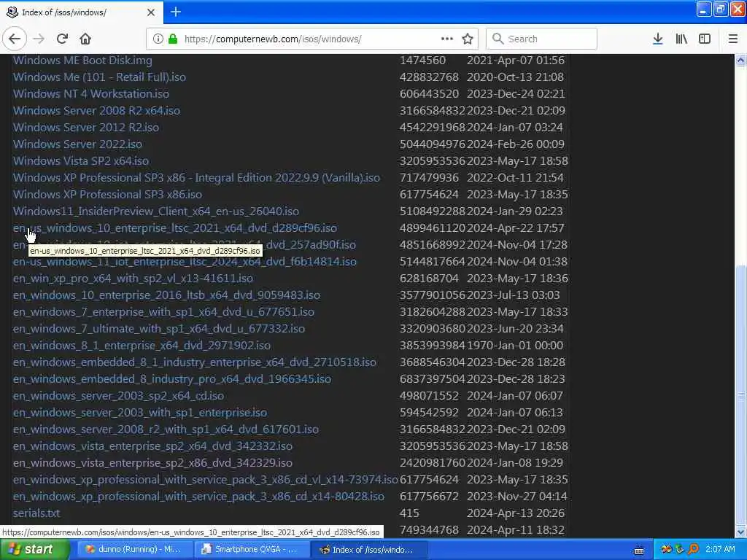Click Windows Server 2008 R2 x64.iso link
The image size is (747, 560).
97,111
